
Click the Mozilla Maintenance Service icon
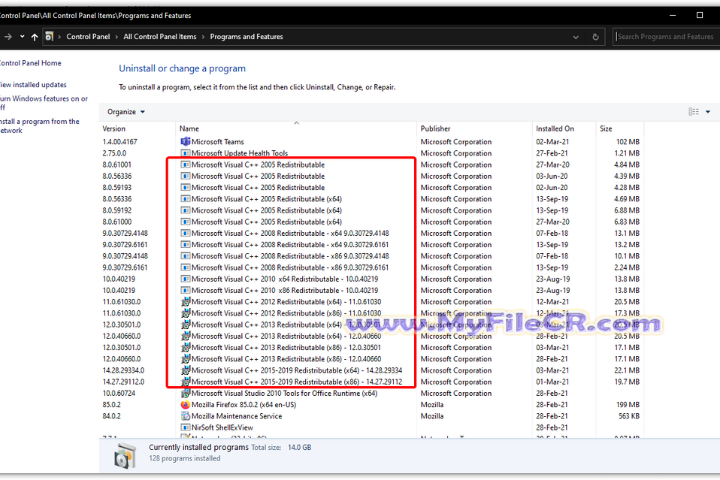[185, 416]
